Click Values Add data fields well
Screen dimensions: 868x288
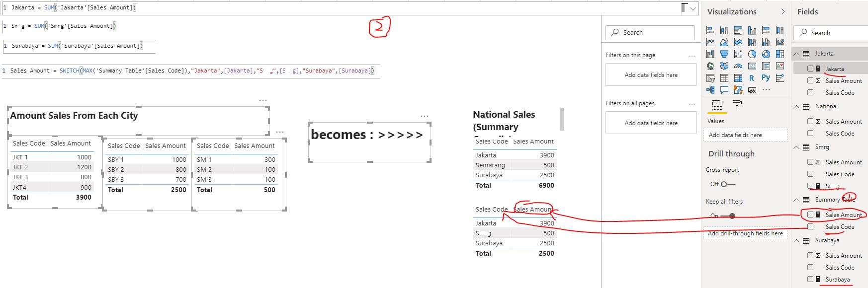(745, 135)
